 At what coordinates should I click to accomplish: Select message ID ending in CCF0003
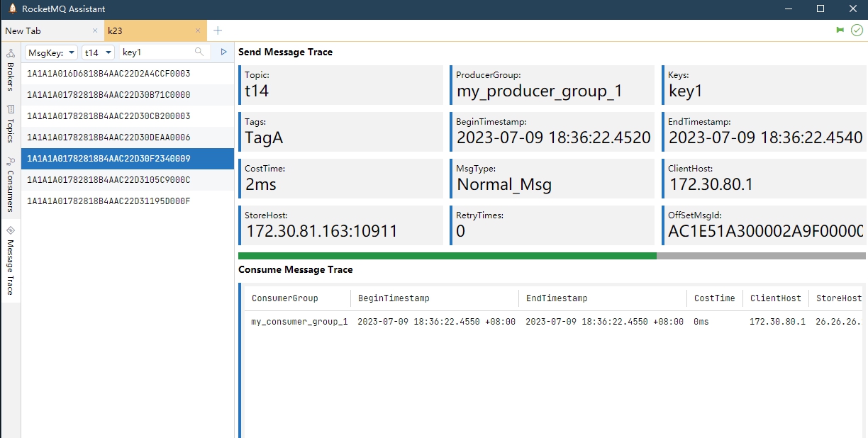[106, 73]
